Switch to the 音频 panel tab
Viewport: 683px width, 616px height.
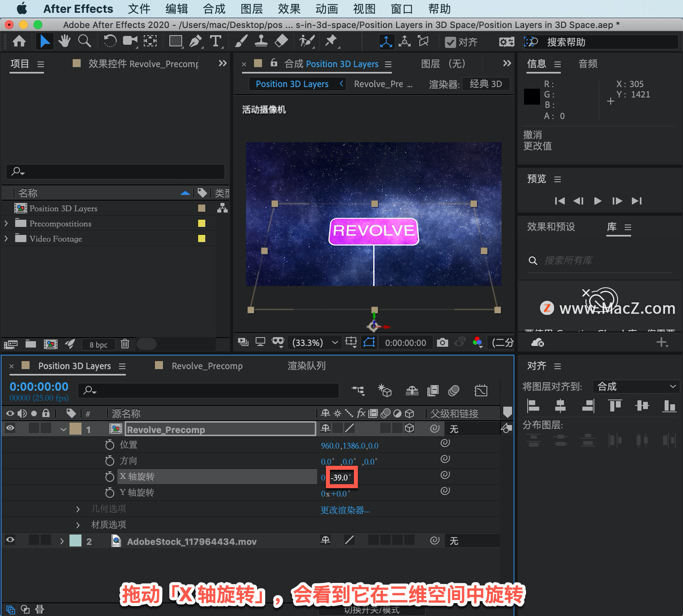[x=588, y=64]
